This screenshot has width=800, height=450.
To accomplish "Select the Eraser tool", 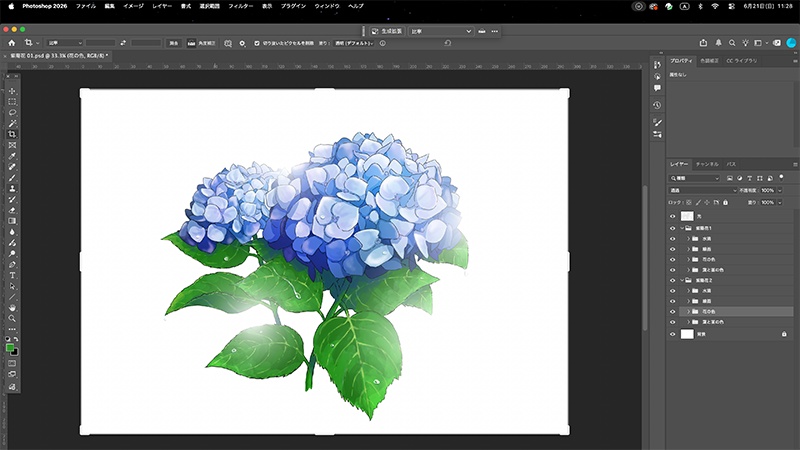I will tap(12, 210).
